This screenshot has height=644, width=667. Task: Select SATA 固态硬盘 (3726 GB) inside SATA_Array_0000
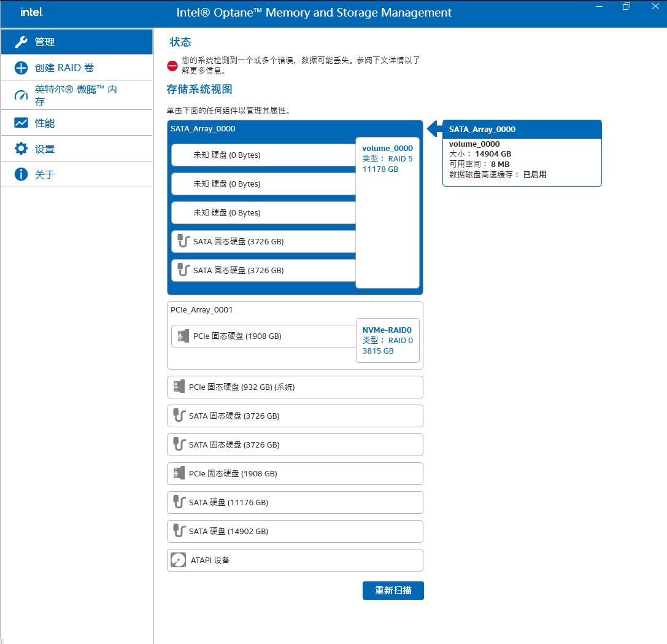click(258, 241)
